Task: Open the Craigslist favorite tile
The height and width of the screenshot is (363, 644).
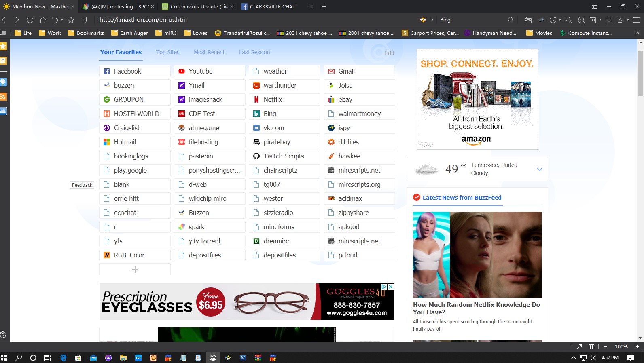Action: click(135, 128)
